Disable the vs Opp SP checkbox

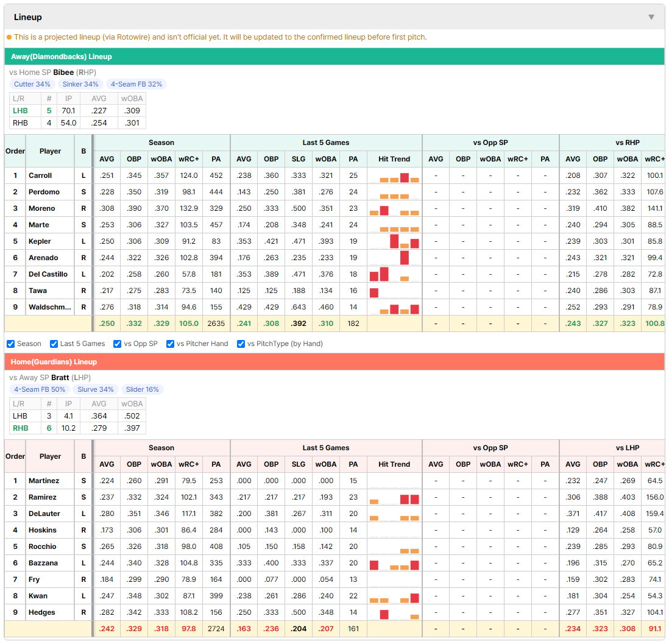coord(118,344)
